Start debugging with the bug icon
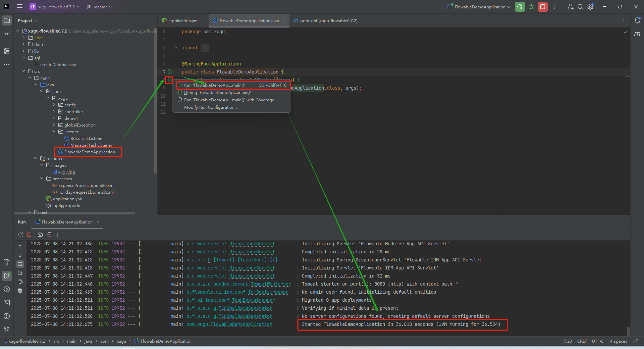644x349 pixels. [x=531, y=7]
